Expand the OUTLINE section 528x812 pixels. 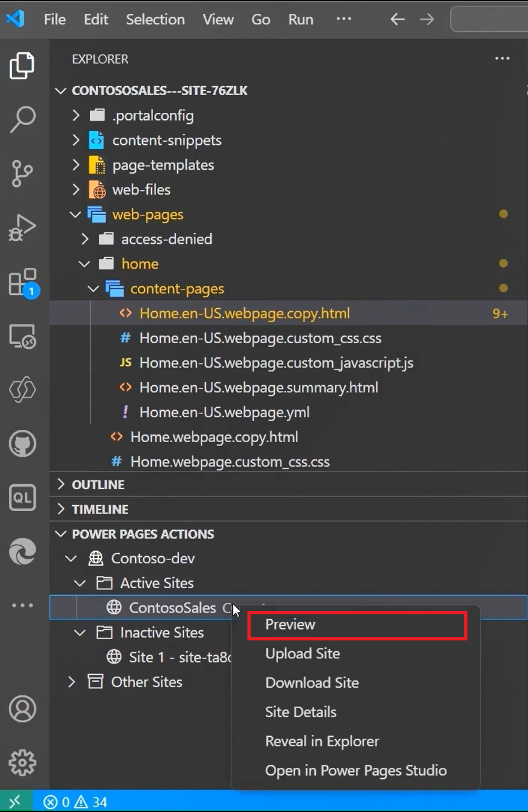61,485
